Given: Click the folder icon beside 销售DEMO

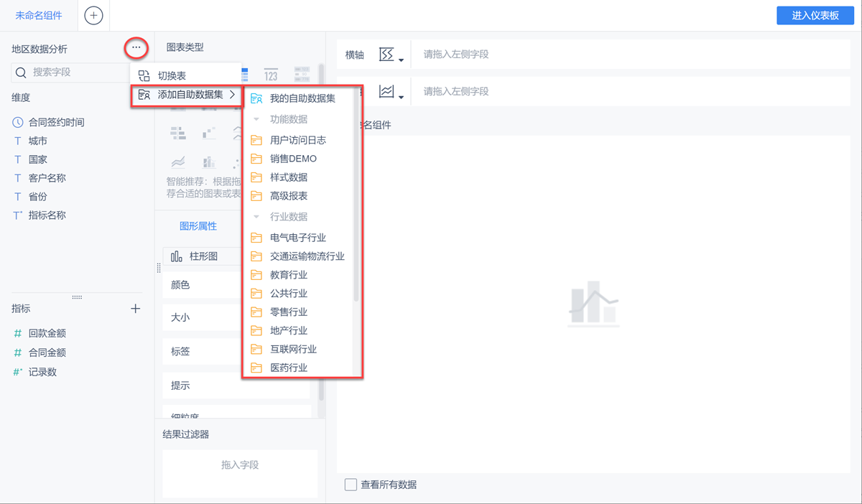Looking at the screenshot, I should [x=256, y=159].
